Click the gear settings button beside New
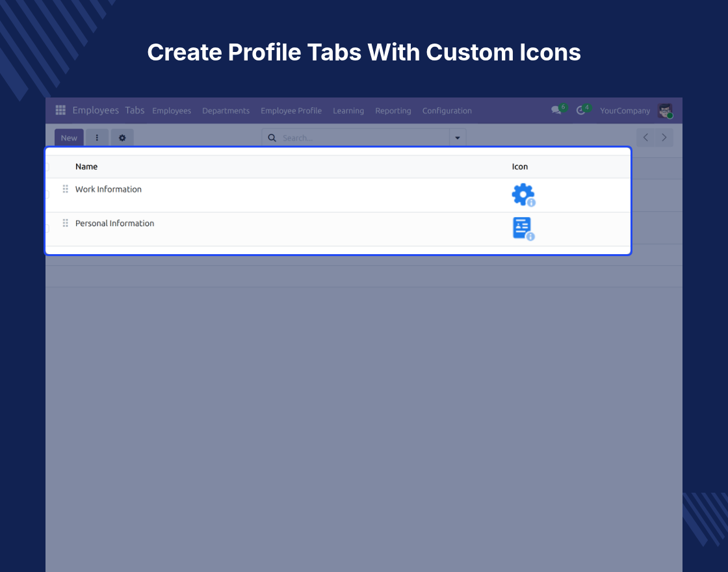The height and width of the screenshot is (572, 728). 122,138
